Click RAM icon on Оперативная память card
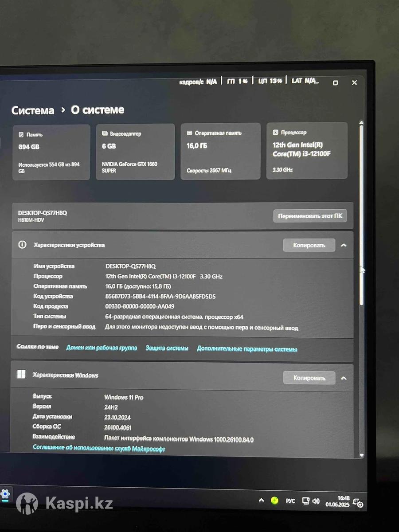The width and height of the screenshot is (399, 532). point(190,133)
